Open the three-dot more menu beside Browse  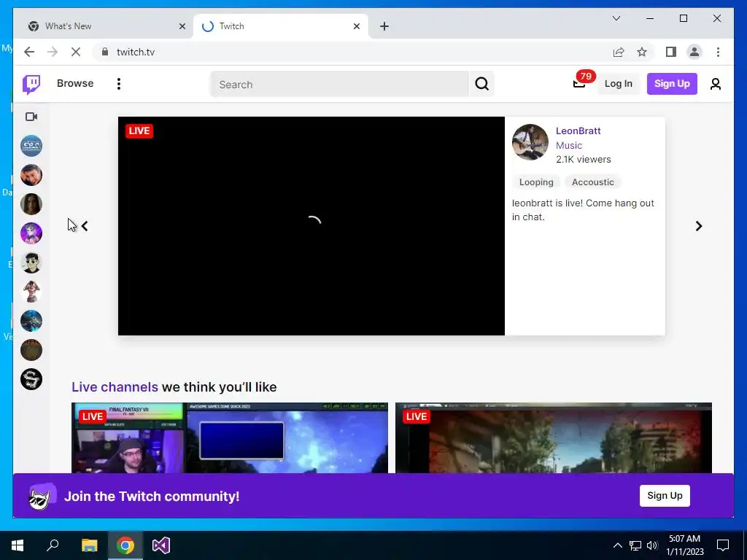click(119, 84)
